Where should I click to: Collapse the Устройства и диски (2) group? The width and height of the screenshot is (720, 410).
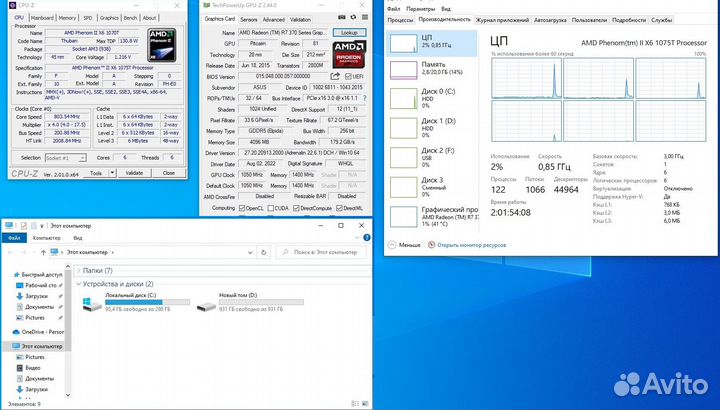coord(78,284)
